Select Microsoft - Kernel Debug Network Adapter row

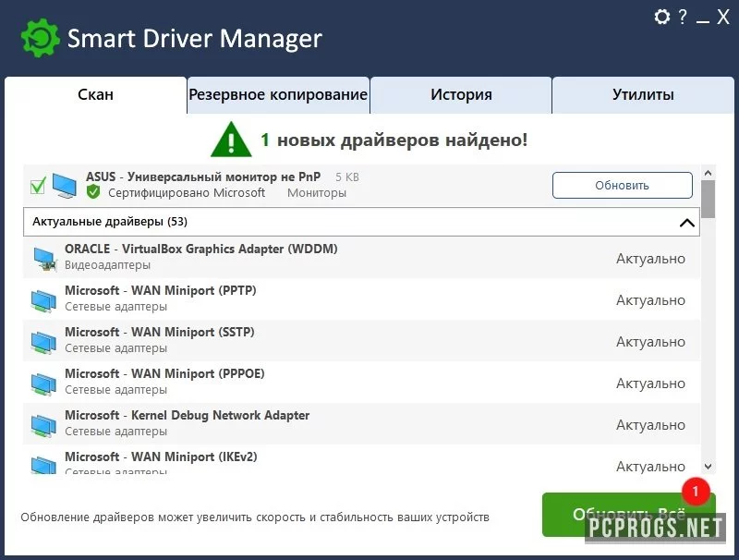tap(361, 423)
